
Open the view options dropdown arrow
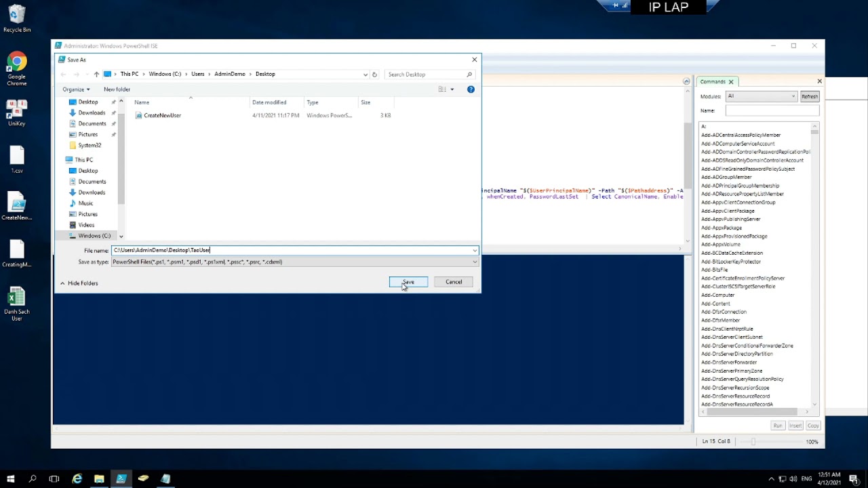coord(452,89)
